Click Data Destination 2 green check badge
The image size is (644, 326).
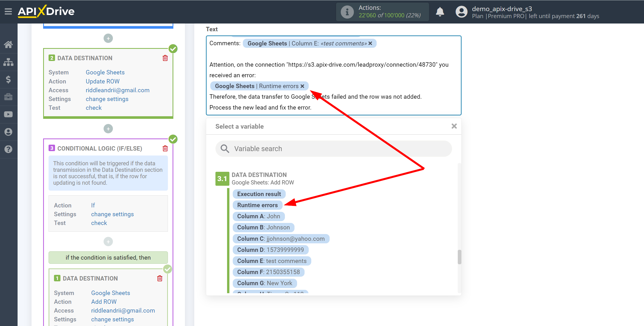pyautogui.click(x=173, y=49)
